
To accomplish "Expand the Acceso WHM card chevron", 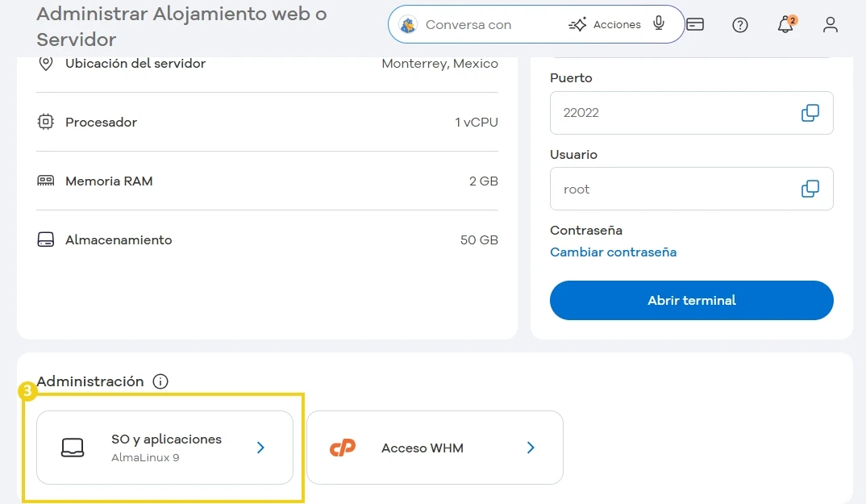I will [x=530, y=447].
